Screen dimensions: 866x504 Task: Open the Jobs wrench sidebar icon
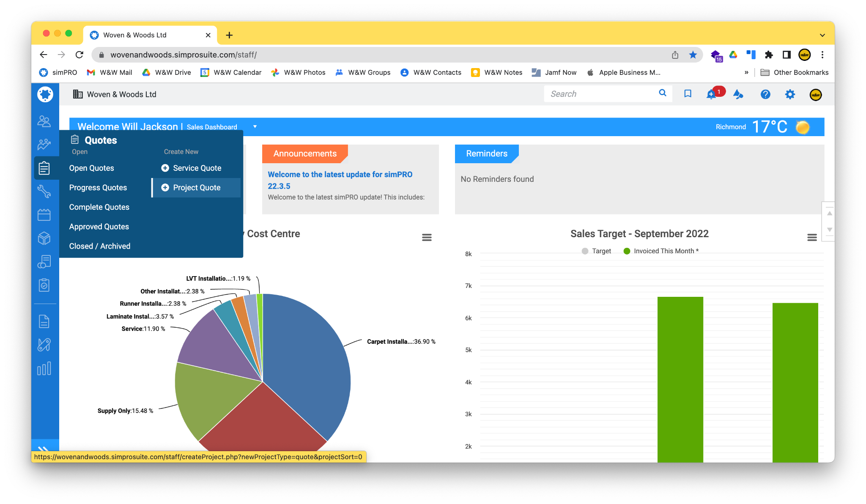pyautogui.click(x=44, y=192)
